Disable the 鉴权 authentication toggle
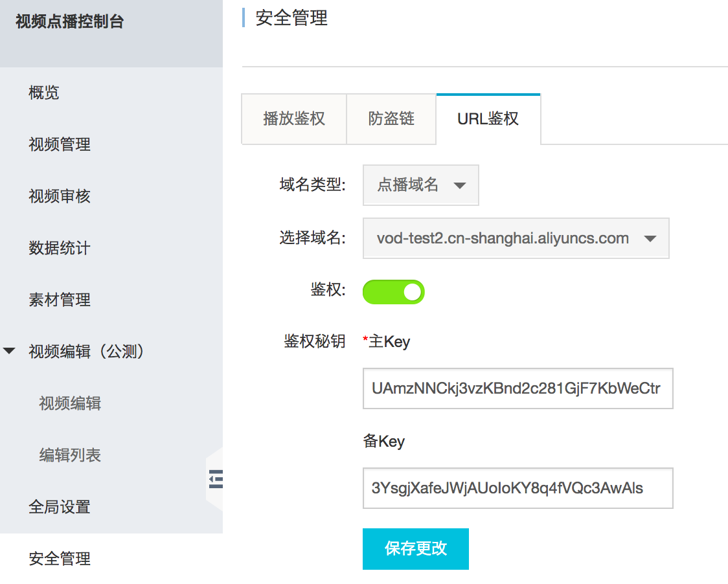728x584 pixels. pyautogui.click(x=393, y=292)
